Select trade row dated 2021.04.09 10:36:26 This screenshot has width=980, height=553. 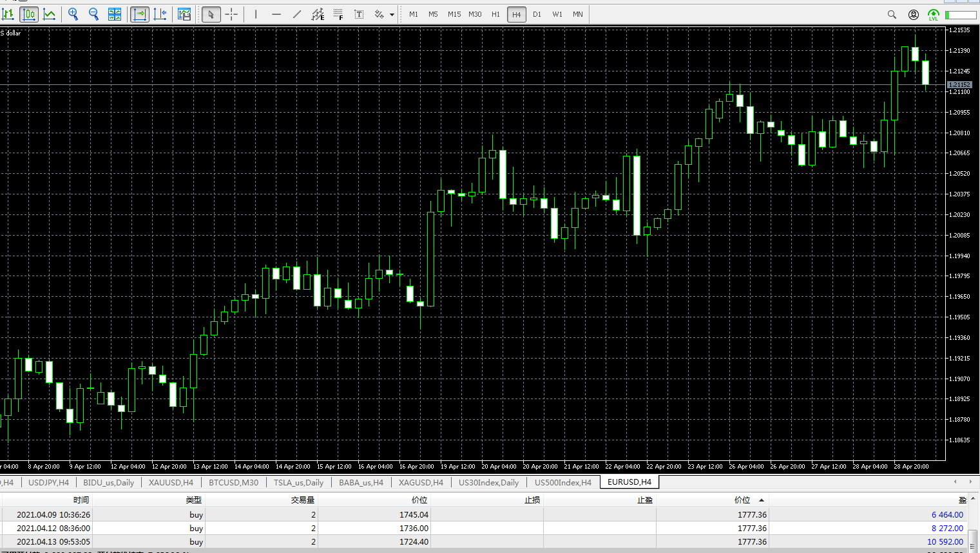point(483,514)
